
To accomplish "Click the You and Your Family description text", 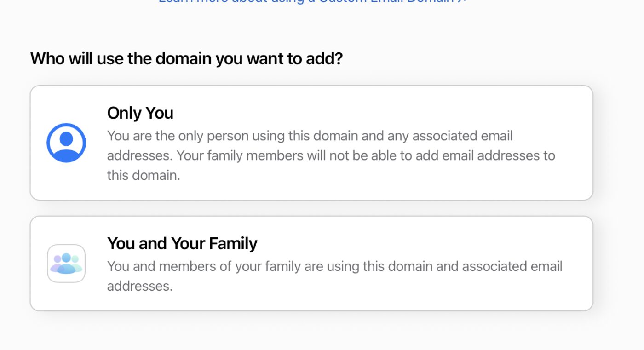I will (x=334, y=276).
